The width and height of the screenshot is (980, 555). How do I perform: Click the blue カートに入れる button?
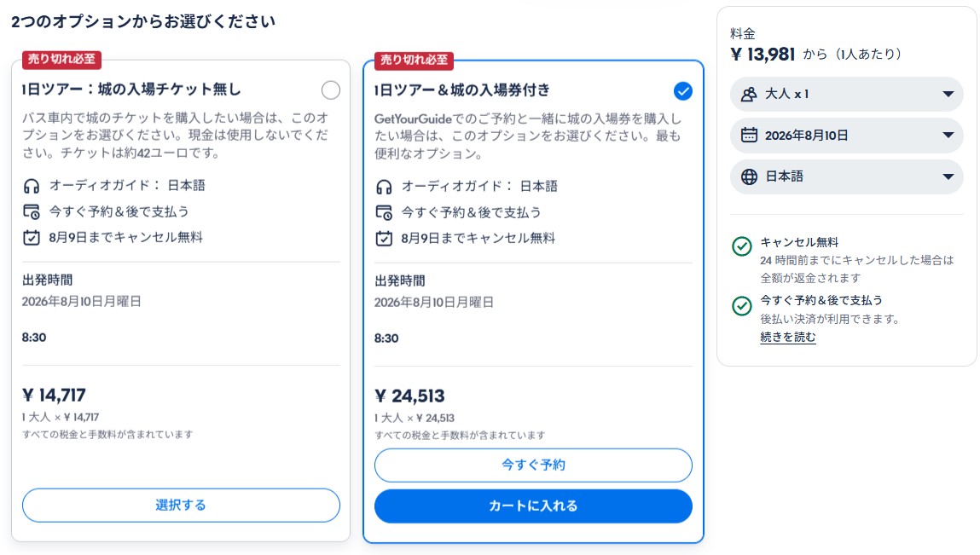533,506
